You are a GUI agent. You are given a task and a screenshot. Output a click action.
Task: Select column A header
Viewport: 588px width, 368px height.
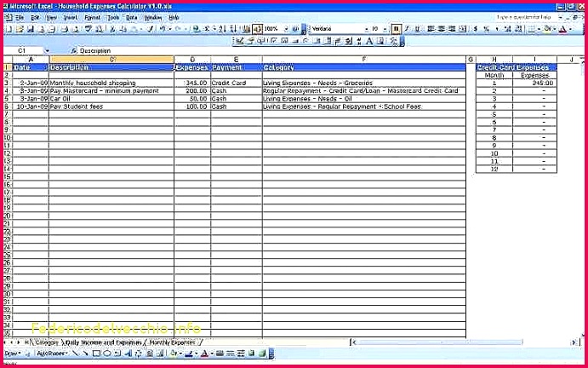tap(31, 60)
